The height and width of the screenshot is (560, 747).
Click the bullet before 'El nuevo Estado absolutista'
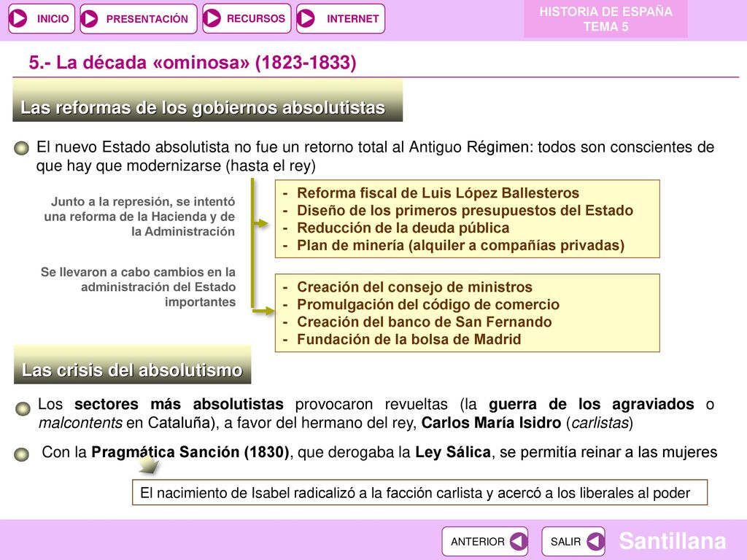[x=21, y=148]
